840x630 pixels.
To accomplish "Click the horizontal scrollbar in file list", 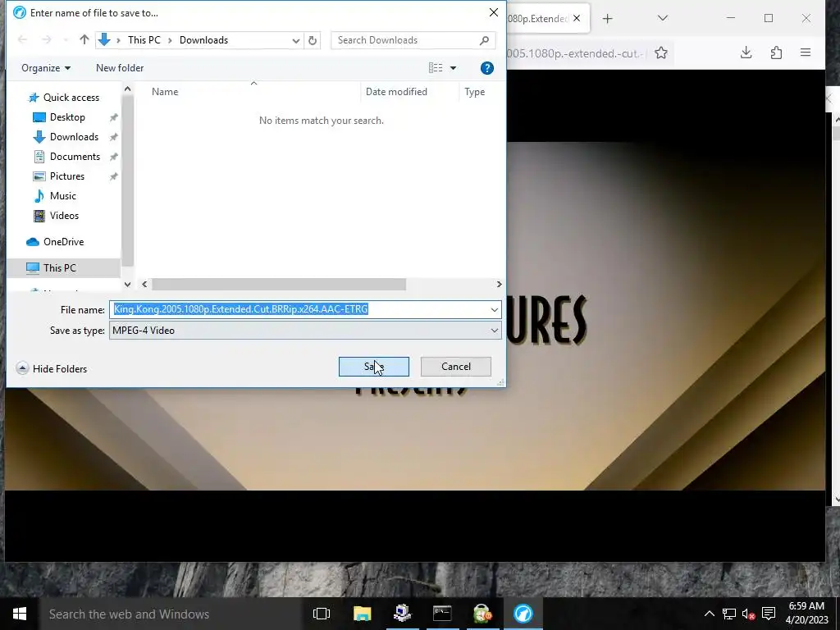I will (x=279, y=284).
